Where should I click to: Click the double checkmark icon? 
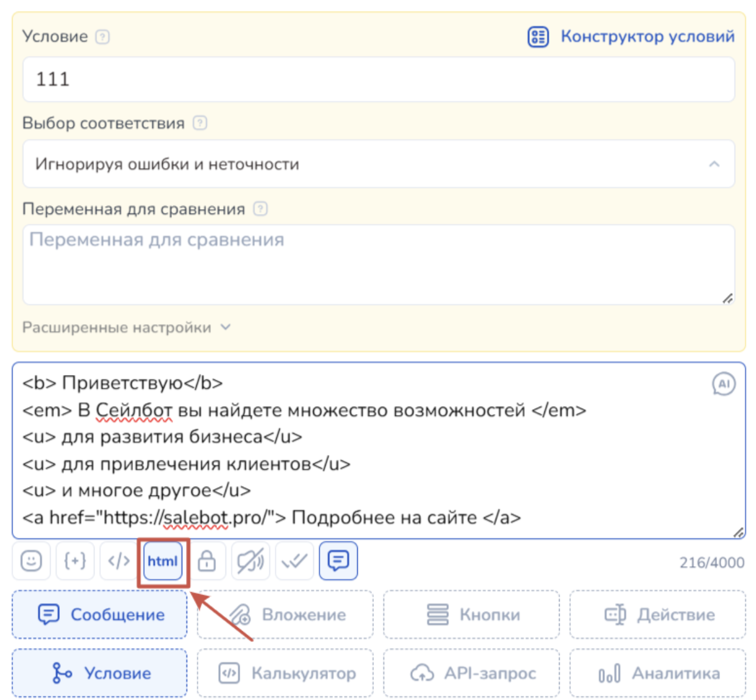click(294, 560)
